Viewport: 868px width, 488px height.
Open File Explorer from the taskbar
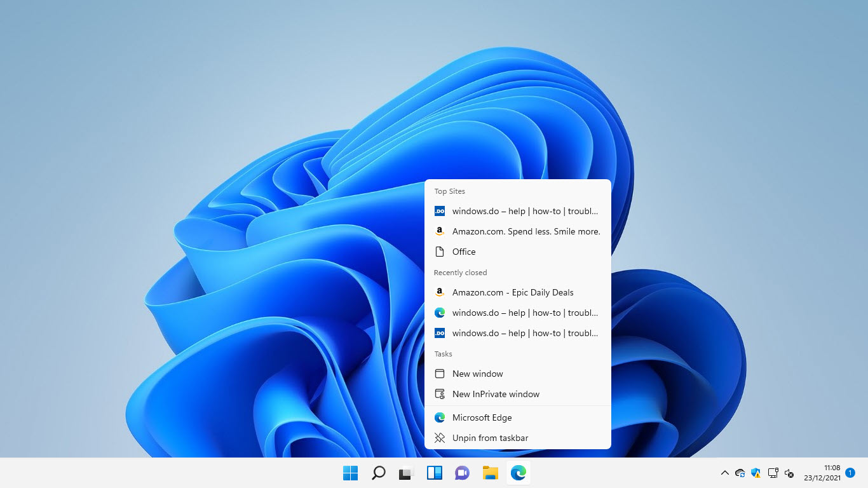(x=490, y=473)
